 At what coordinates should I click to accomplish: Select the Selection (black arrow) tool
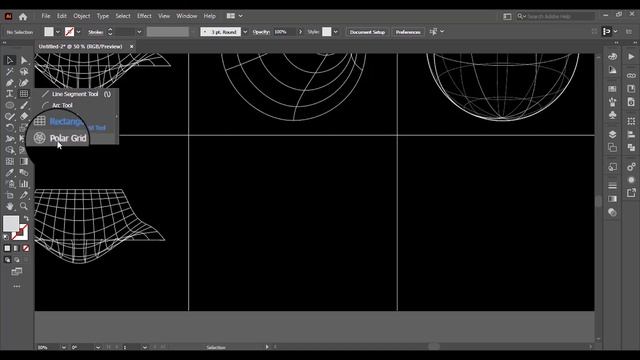coord(10,60)
